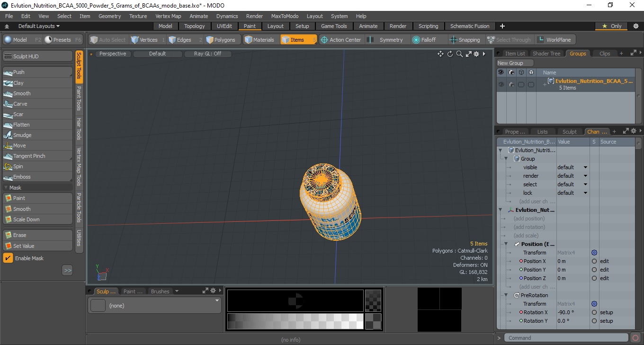Image resolution: width=644 pixels, height=345 pixels.
Task: Choose the Move sculpt tool
Action: click(37, 145)
